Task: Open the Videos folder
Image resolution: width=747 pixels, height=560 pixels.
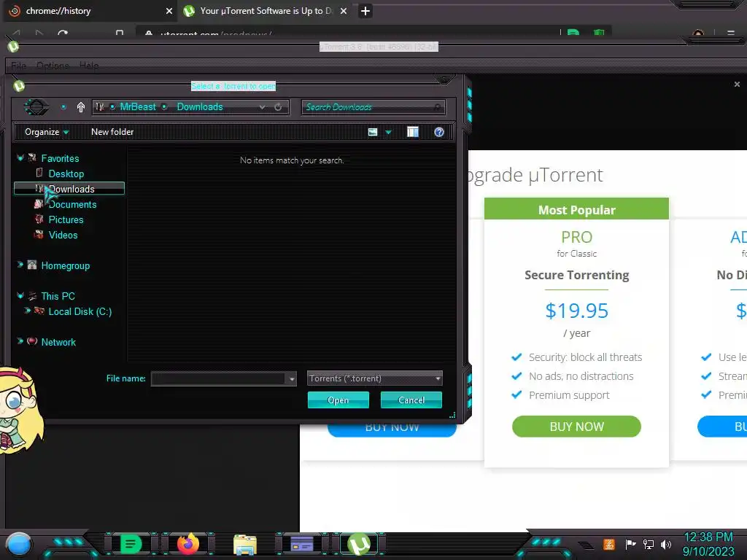Action: (x=63, y=235)
